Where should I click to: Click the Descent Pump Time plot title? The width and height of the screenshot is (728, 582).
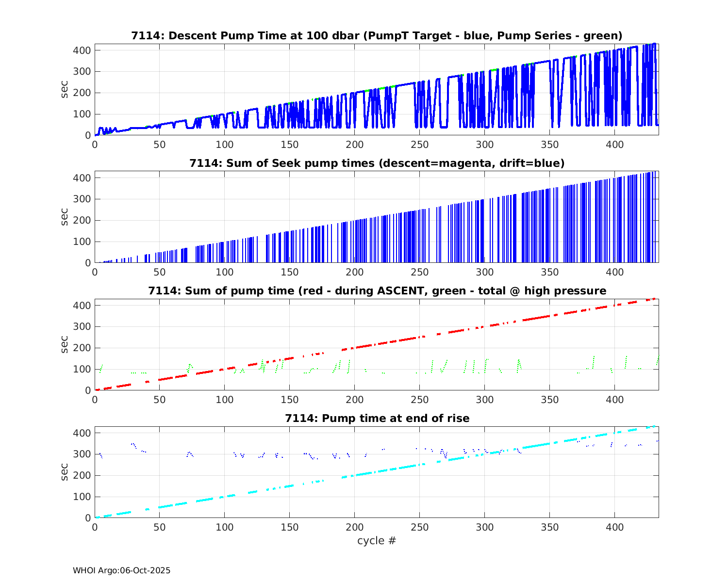[x=377, y=36]
